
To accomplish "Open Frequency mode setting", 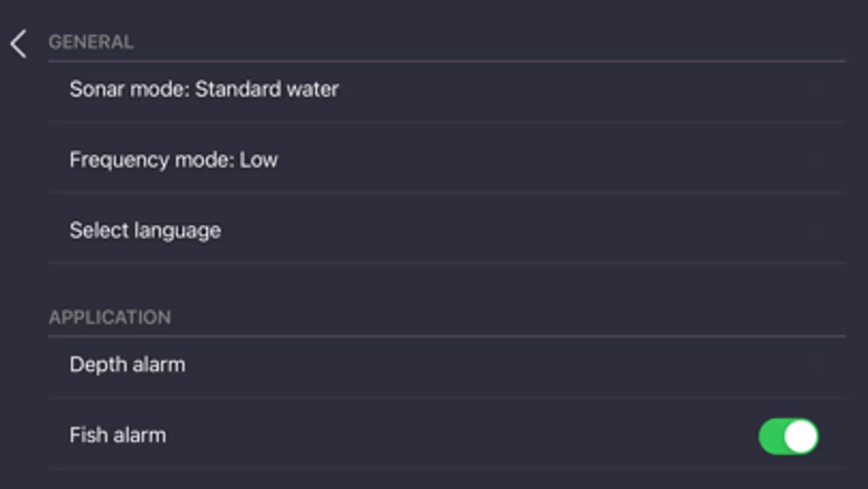I will tap(174, 160).
